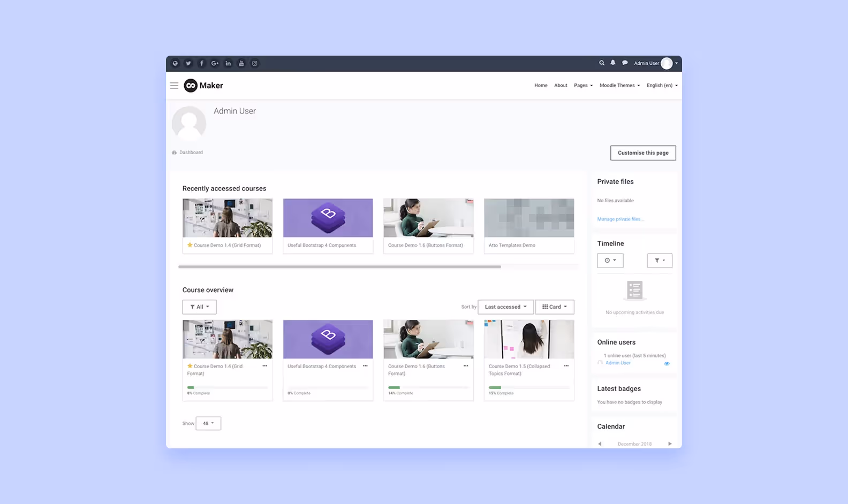Viewport: 848px width, 504px height.
Task: Go to next month in Calendar
Action: [x=670, y=444]
